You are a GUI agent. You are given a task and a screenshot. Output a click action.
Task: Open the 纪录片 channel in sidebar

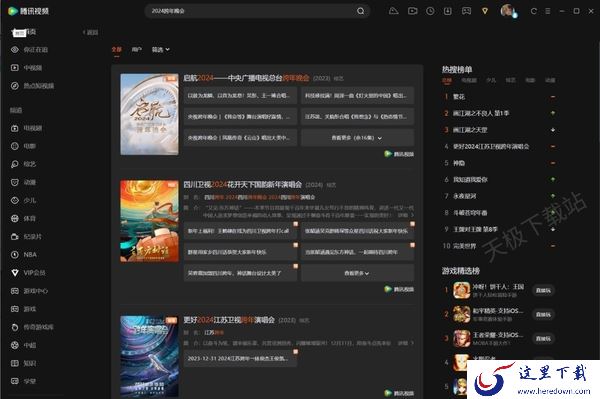pyautogui.click(x=26, y=237)
